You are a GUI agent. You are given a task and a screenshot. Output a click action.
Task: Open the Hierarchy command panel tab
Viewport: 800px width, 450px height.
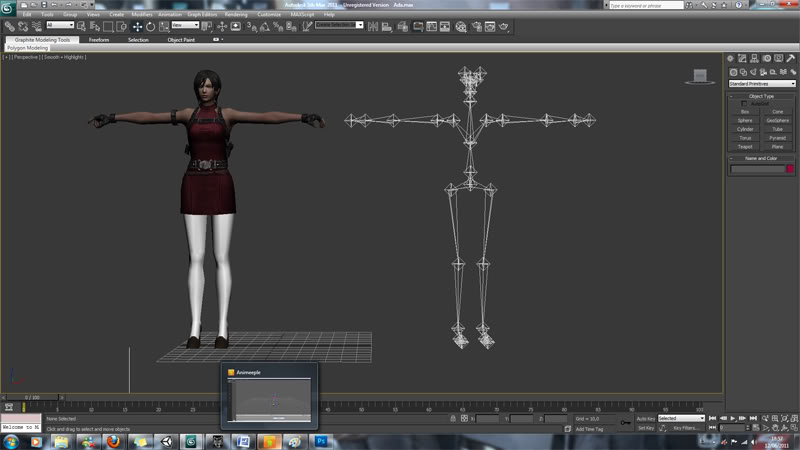[x=754, y=59]
